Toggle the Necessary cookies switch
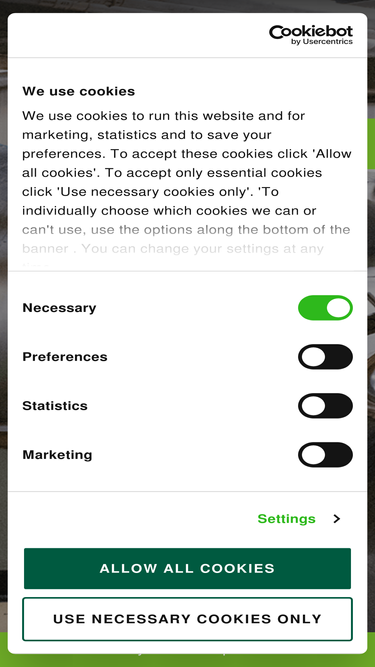Image resolution: width=375 pixels, height=667 pixels. 325,308
